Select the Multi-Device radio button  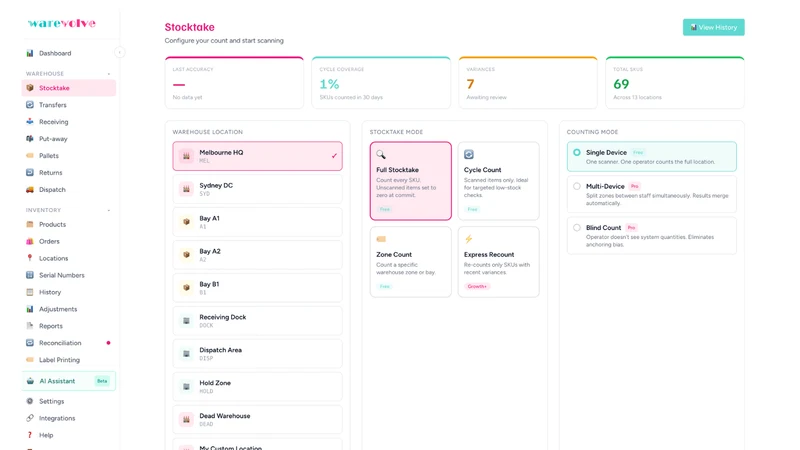point(577,186)
